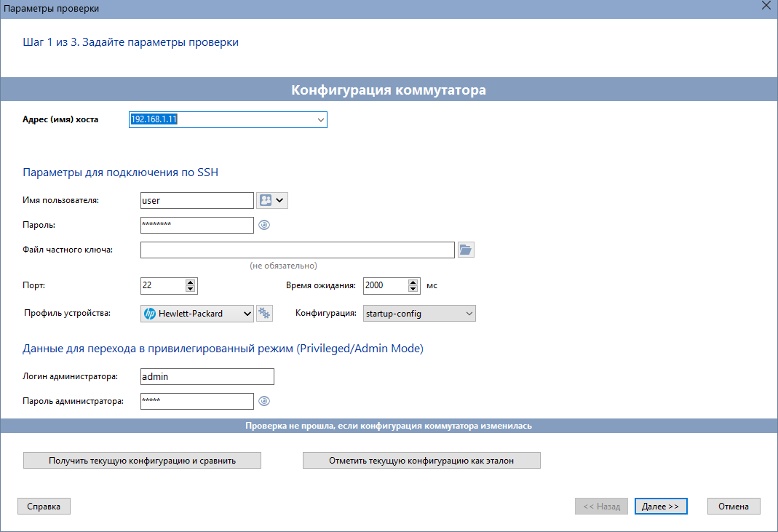Close the 'Параметры проверки' dialog window
This screenshot has height=532, width=778.
click(x=766, y=7)
